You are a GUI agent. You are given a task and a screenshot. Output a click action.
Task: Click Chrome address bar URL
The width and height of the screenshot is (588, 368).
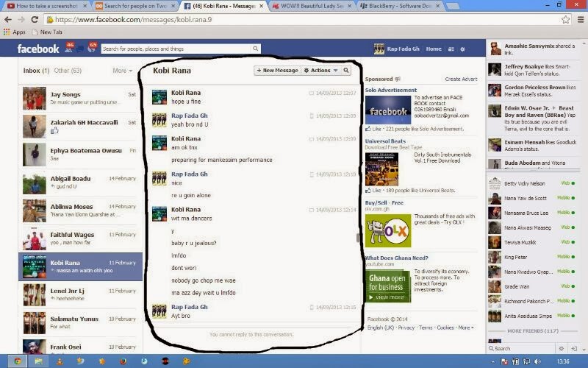[x=134, y=20]
